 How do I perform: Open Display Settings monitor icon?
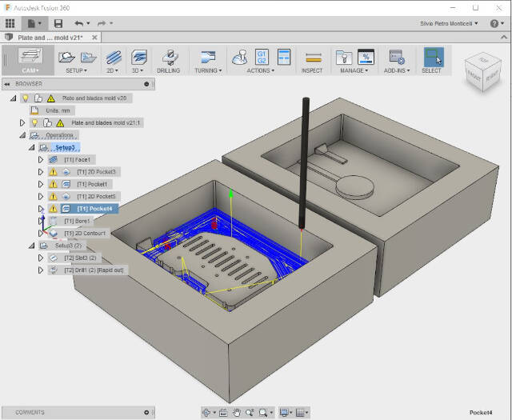284,413
